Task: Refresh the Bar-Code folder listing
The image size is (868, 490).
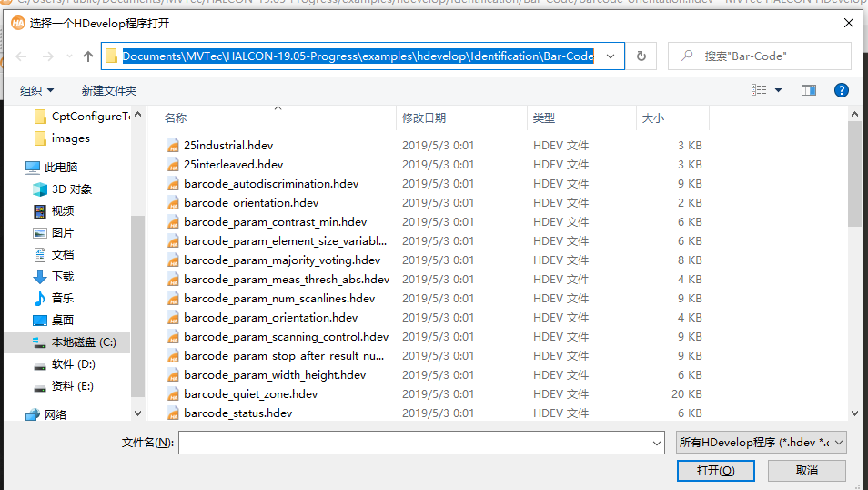Action: [641, 56]
